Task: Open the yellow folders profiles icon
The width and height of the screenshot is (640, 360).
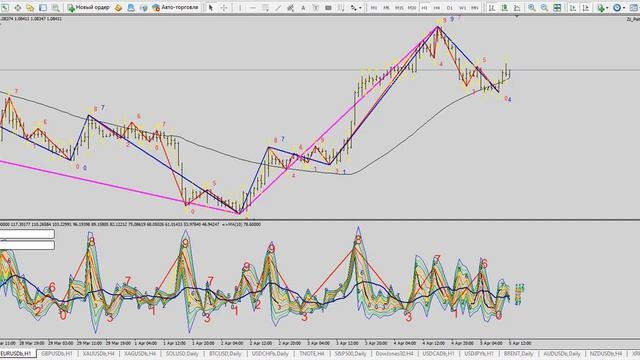Action: (30, 8)
